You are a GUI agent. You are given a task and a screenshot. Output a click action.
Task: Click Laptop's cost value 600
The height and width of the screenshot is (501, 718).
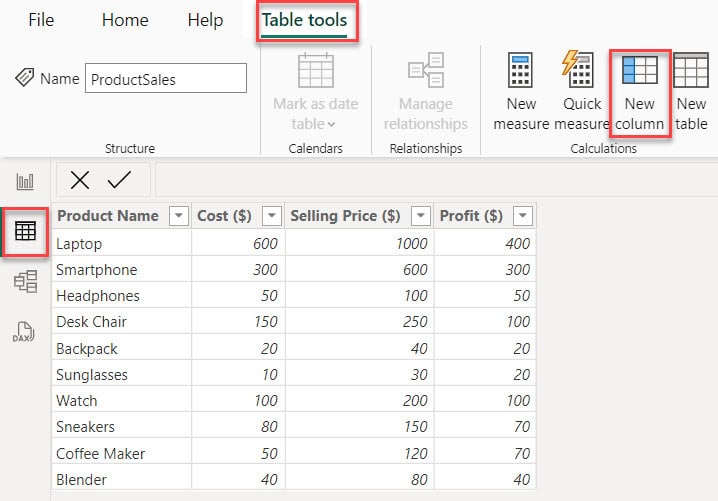[x=238, y=244]
